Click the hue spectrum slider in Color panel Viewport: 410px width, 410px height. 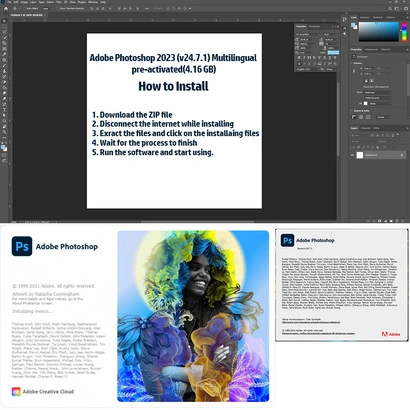coord(404,32)
